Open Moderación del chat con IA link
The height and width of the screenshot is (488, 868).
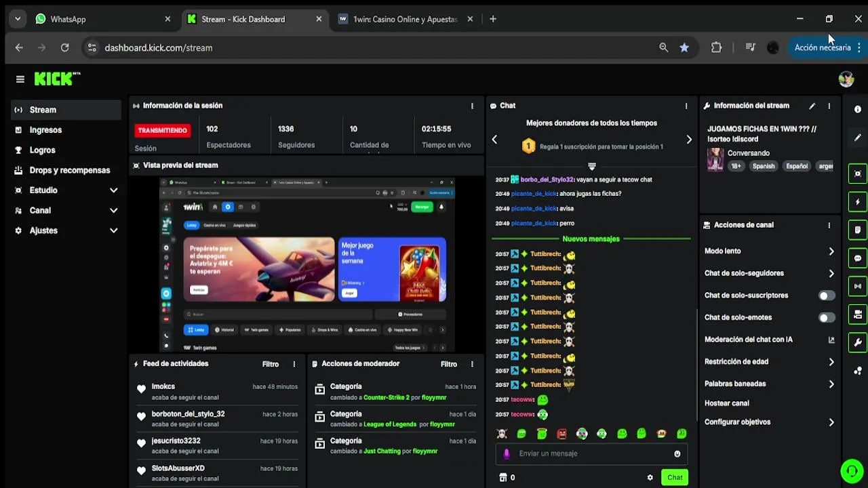(x=770, y=340)
